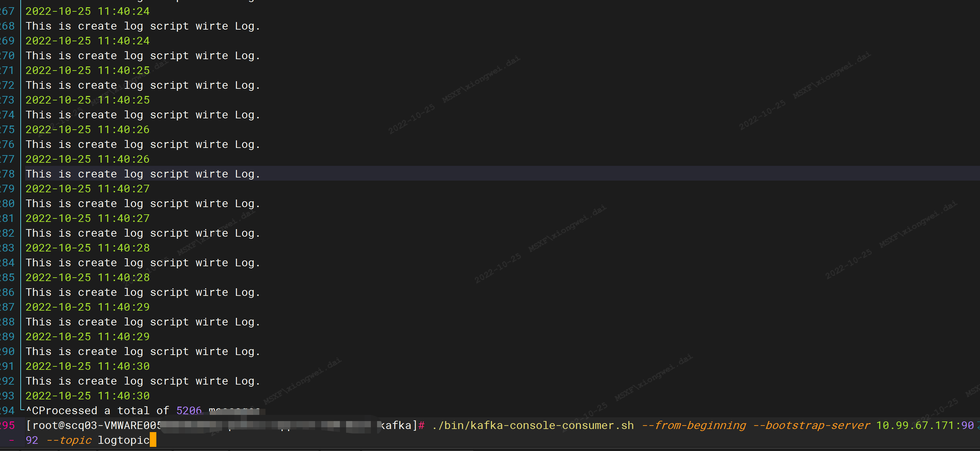Image resolution: width=980 pixels, height=451 pixels.
Task: Click the IP address 10.99.67.171:90
Action: (x=925, y=426)
